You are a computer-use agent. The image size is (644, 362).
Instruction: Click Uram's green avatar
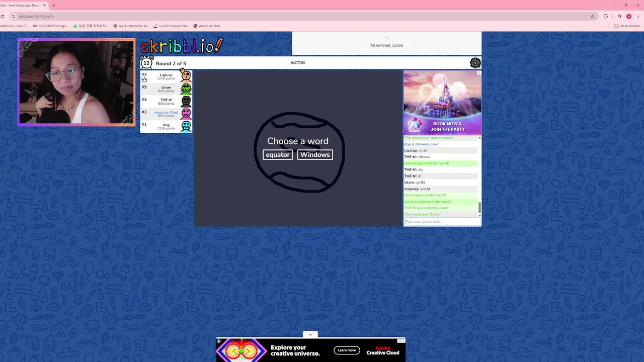(x=186, y=89)
